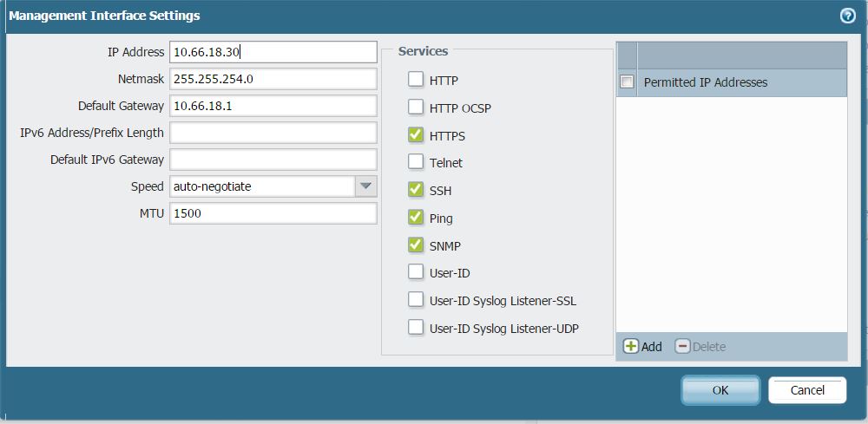Click into the IP Address field
The height and width of the screenshot is (424, 868).
[x=273, y=52]
